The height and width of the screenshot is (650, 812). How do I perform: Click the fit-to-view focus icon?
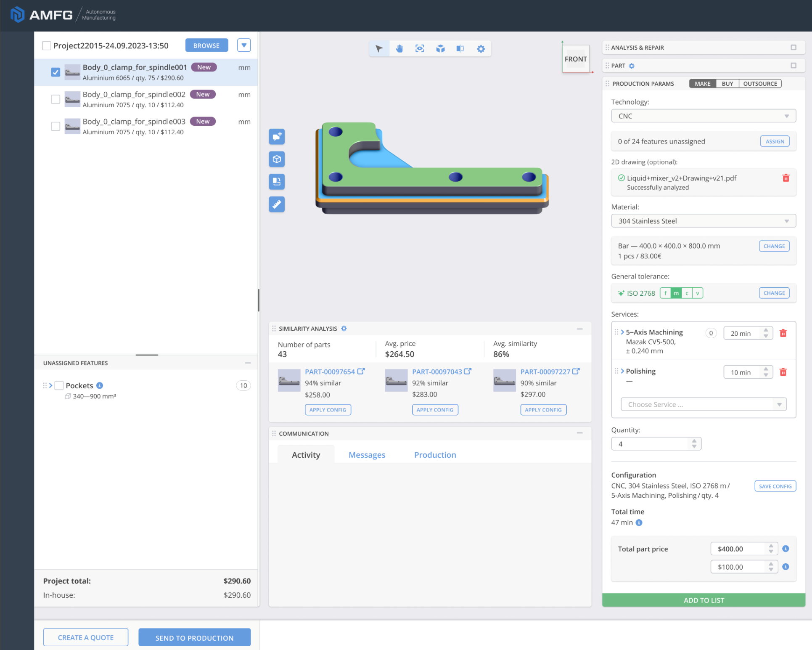point(419,48)
